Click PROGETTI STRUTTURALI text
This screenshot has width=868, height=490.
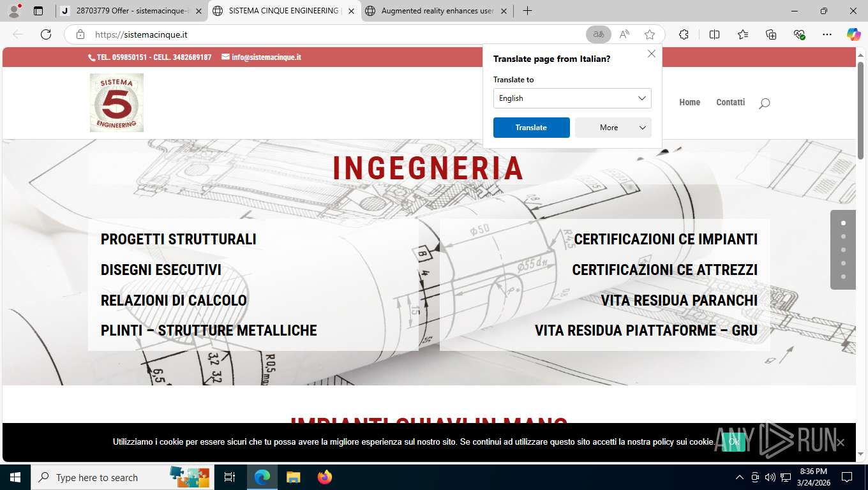[x=179, y=239]
